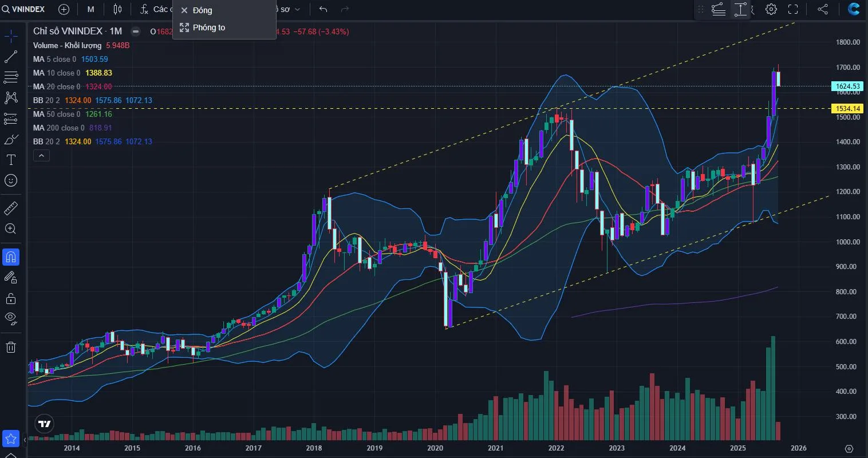Collapse the indicator legend list
Image resolution: width=868 pixels, height=458 pixels.
(41, 156)
